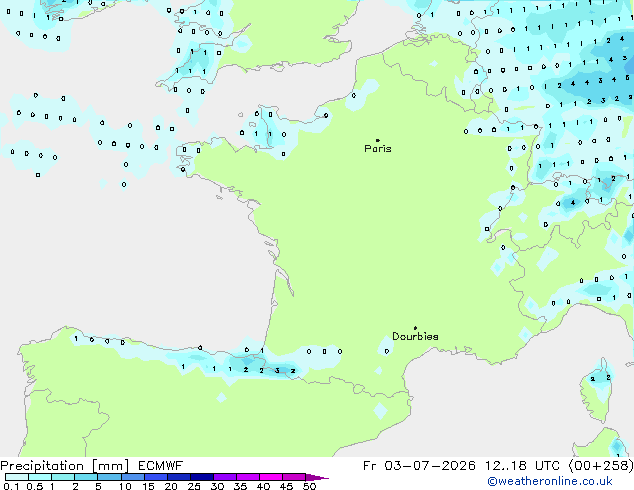
Task: Click the Paris location dot marker
Action: click(378, 140)
